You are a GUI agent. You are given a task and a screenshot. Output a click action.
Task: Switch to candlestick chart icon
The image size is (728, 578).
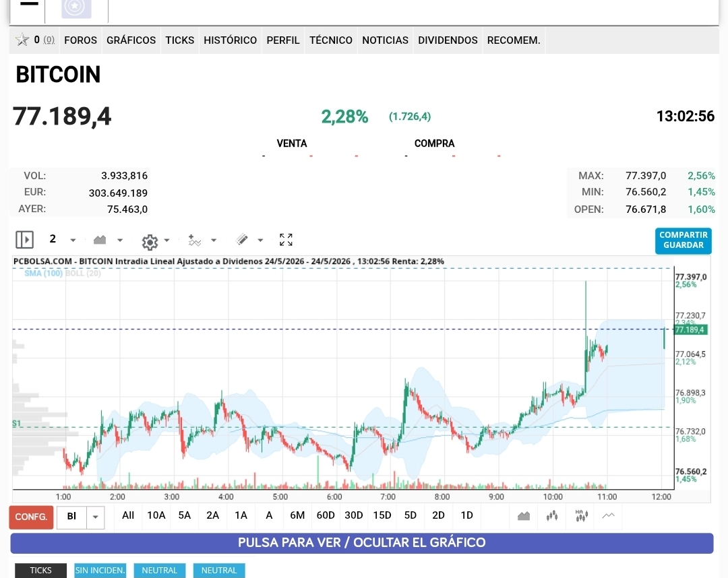tap(552, 516)
